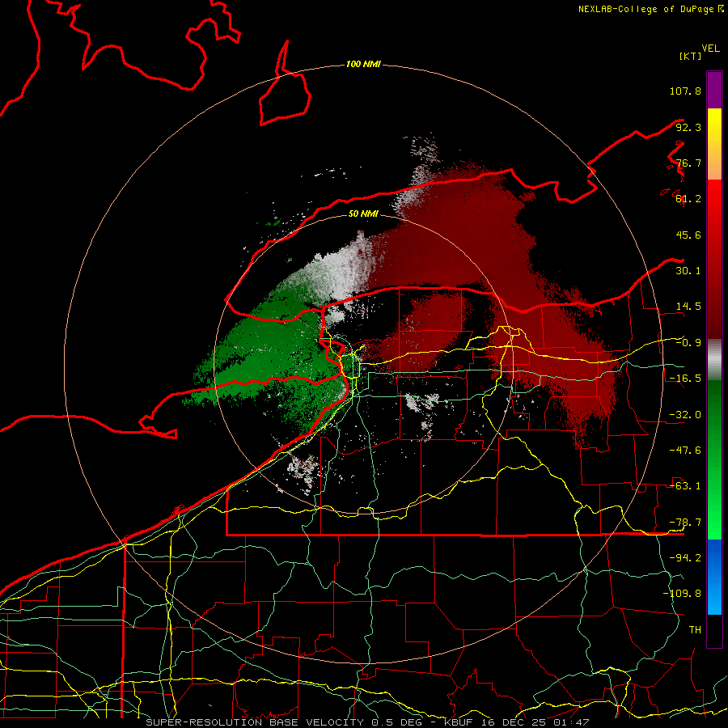728x728 pixels.
Task: Click the -63.1 legend value
Action: (x=685, y=486)
